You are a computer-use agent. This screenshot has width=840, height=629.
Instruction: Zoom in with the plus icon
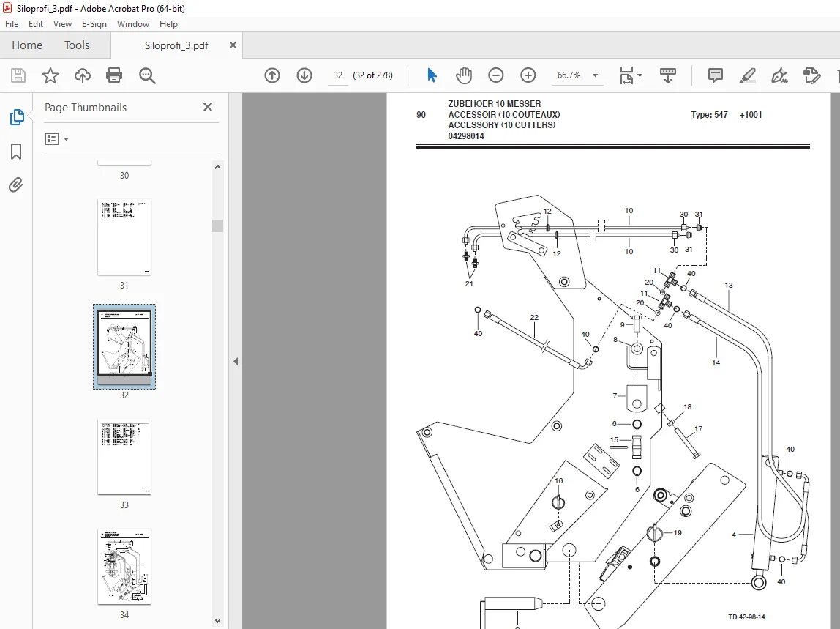tap(528, 75)
